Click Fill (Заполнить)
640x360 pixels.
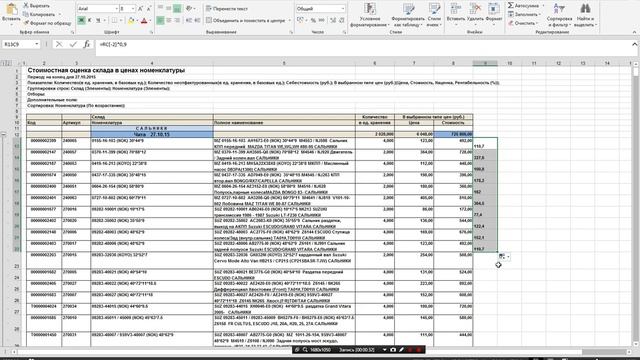[524, 14]
